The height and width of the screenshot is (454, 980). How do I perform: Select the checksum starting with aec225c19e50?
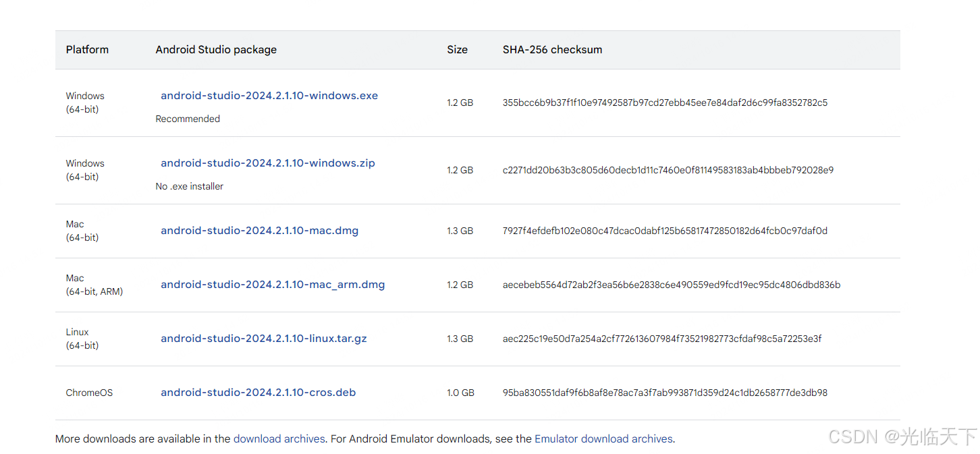[x=662, y=339]
